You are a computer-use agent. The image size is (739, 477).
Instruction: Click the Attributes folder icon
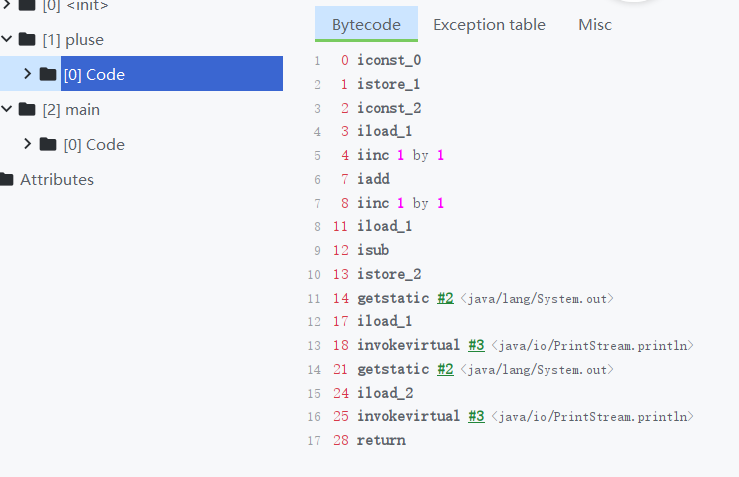pos(6,180)
